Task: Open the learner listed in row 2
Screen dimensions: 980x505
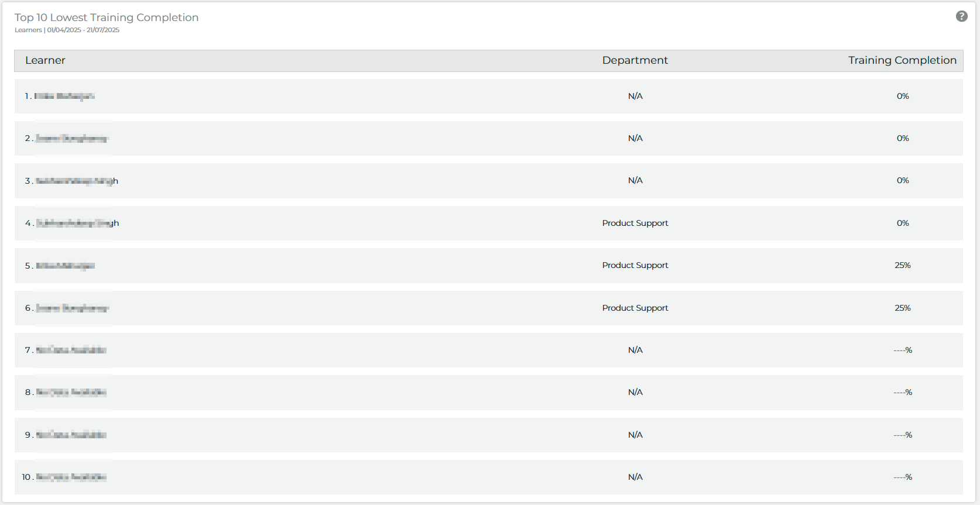Action: pyautogui.click(x=72, y=139)
